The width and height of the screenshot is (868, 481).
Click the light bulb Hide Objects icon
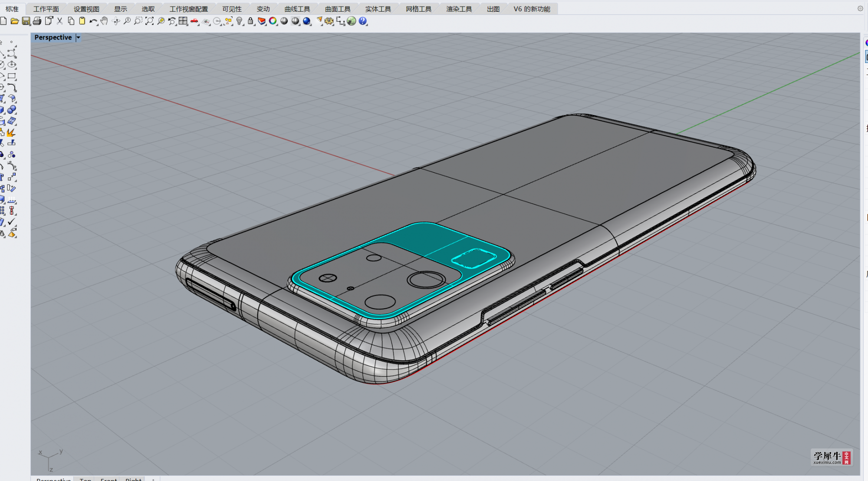pos(240,21)
